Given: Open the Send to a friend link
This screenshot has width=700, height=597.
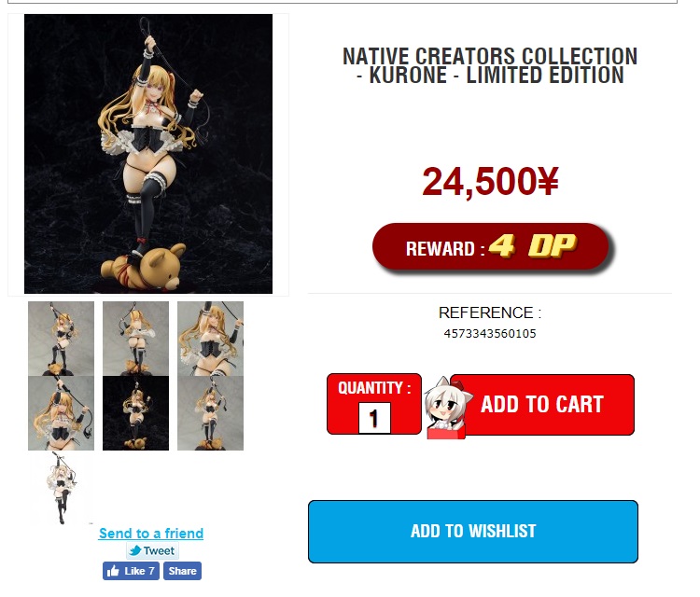Looking at the screenshot, I should coord(151,534).
